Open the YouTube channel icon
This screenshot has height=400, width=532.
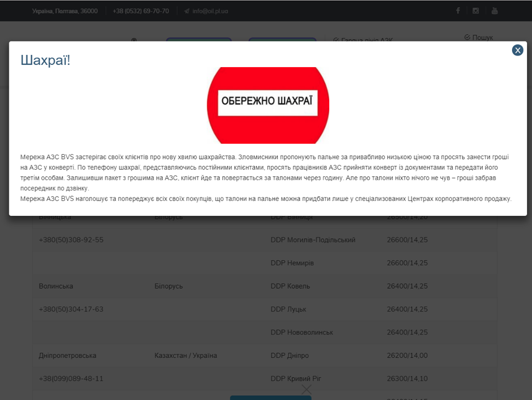point(494,11)
